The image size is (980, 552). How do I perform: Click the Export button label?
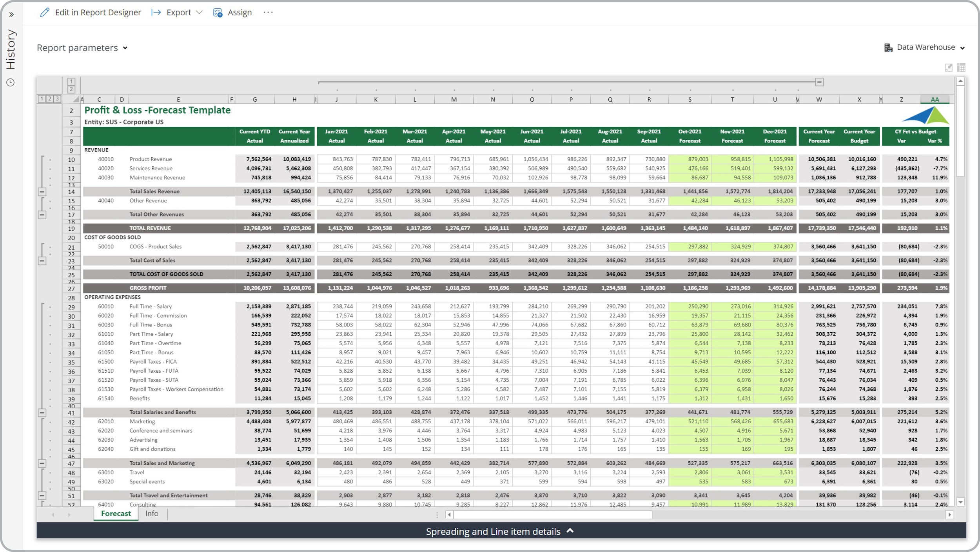tap(179, 13)
